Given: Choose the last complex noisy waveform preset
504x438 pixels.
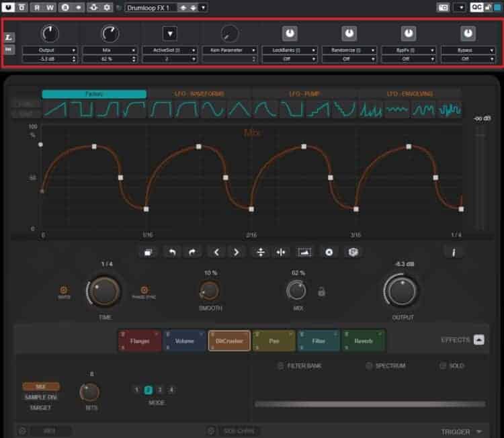Looking at the screenshot, I should point(450,109).
